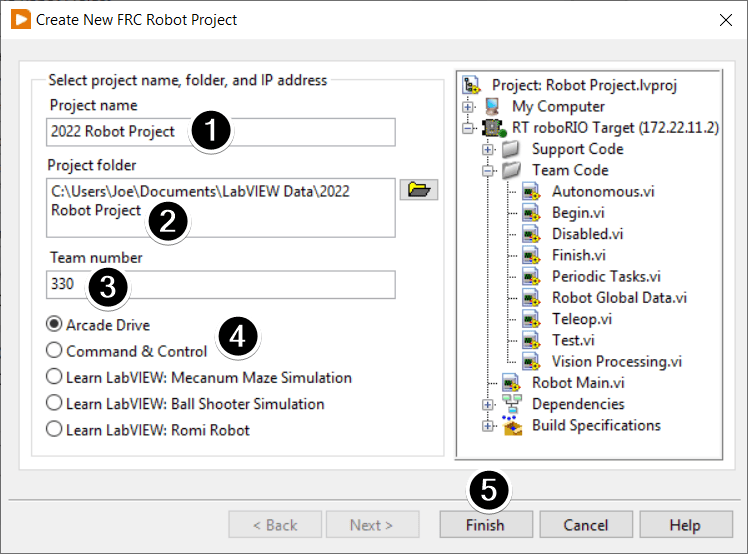Image resolution: width=748 pixels, height=554 pixels.
Task: Click the disabled Back button
Action: coord(275,524)
